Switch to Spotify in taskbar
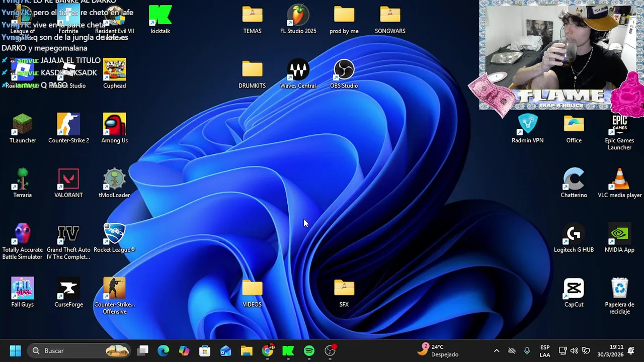Viewport: 644px width, 362px height. [309, 351]
